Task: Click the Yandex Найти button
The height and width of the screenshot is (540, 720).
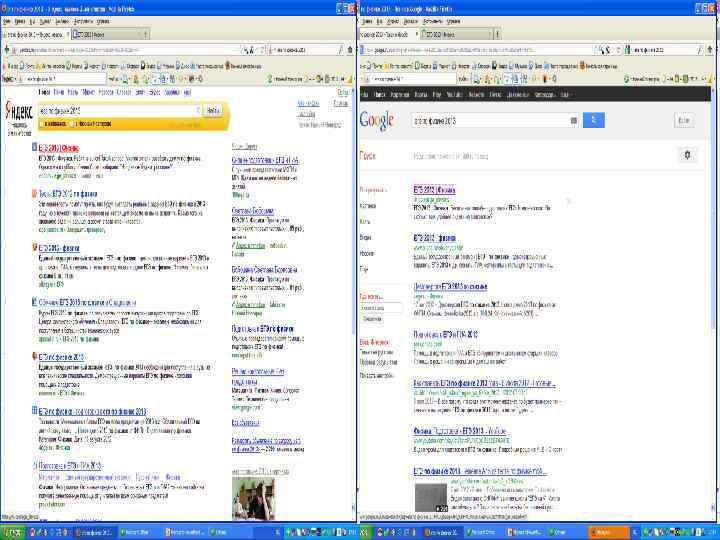Action: (x=213, y=111)
